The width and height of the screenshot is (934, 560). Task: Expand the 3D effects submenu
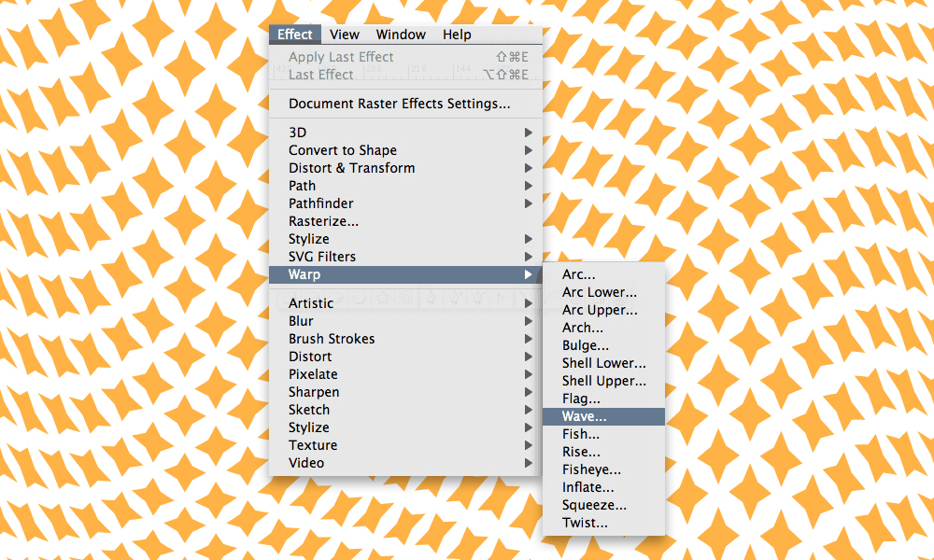[x=299, y=133]
